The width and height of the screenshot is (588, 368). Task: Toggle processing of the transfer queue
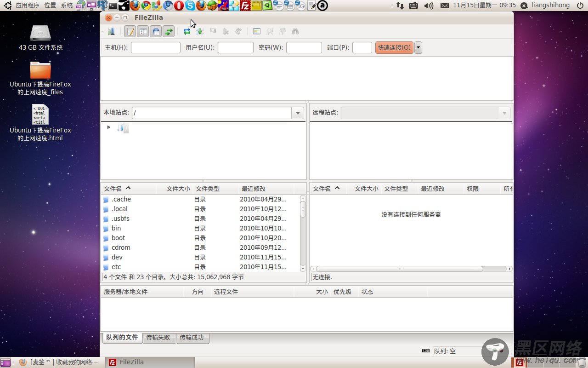point(200,32)
